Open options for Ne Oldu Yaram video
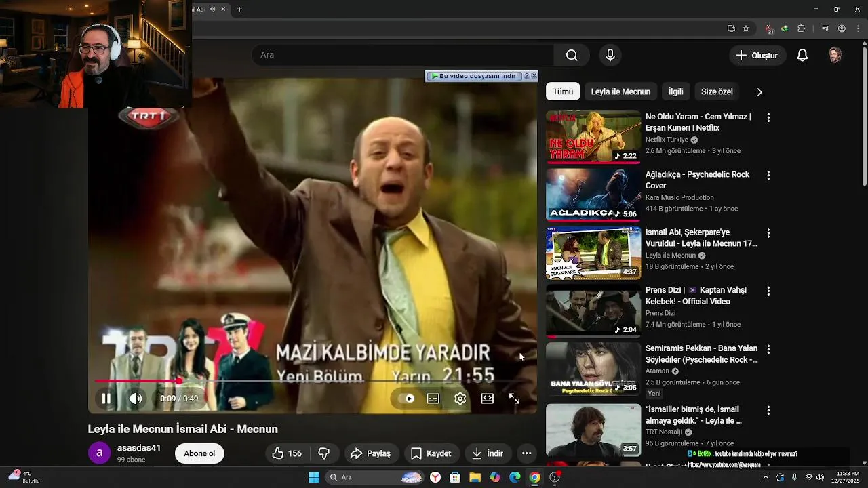868x488 pixels. click(x=768, y=117)
